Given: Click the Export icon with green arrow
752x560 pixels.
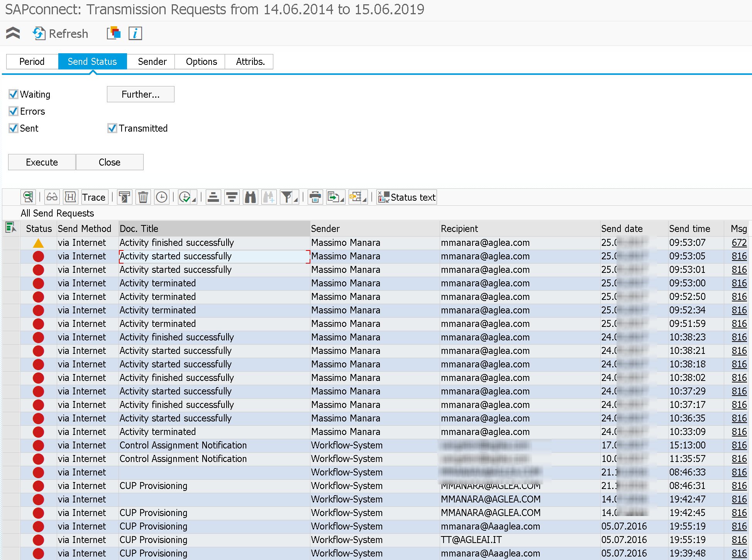Looking at the screenshot, I should (333, 197).
